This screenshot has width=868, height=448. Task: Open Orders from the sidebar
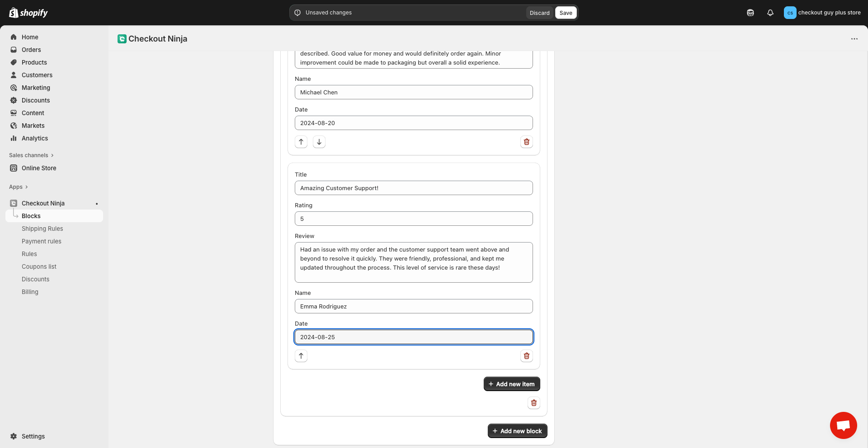[x=32, y=50]
